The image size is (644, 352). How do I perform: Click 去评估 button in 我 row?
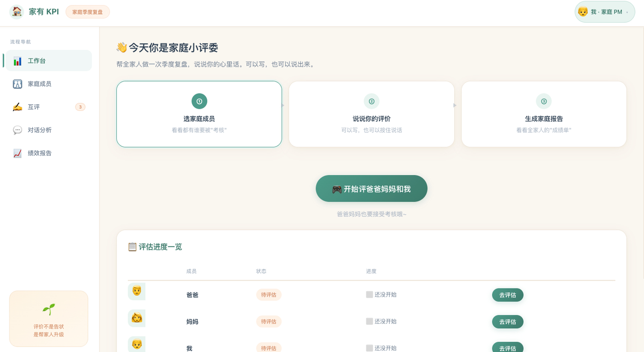(x=508, y=347)
